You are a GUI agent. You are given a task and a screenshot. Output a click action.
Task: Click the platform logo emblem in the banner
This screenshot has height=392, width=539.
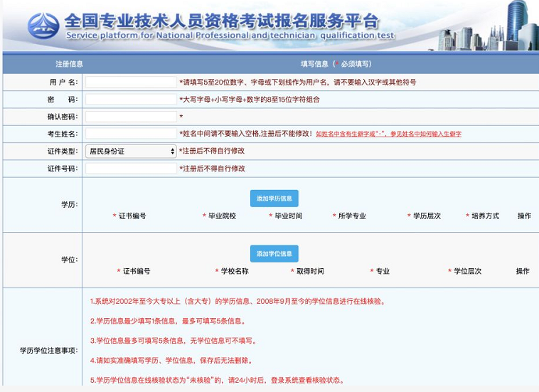pos(43,26)
